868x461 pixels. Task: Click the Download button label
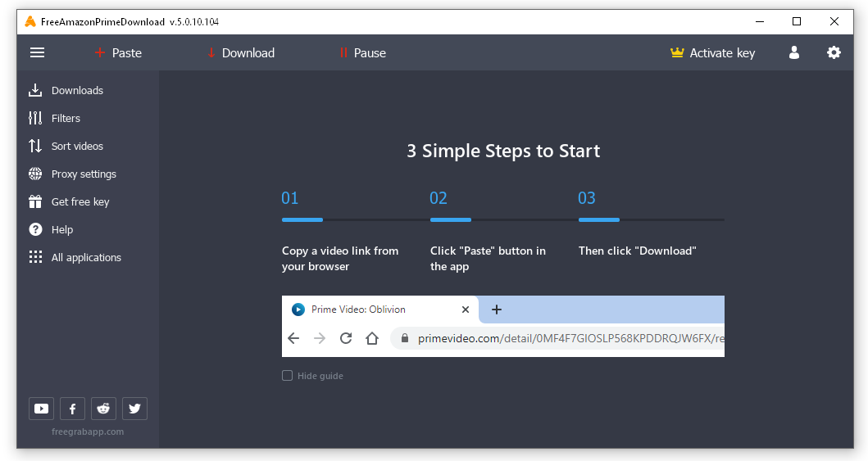[248, 53]
